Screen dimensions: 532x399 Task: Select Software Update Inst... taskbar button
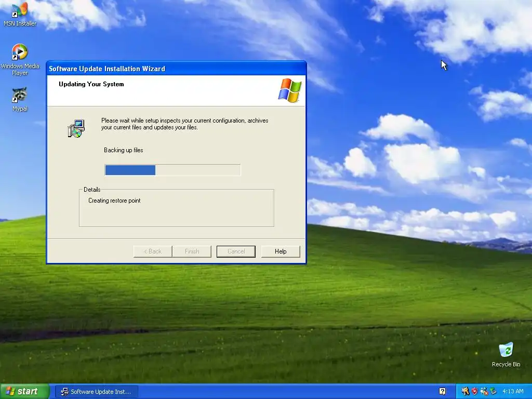pyautogui.click(x=96, y=392)
